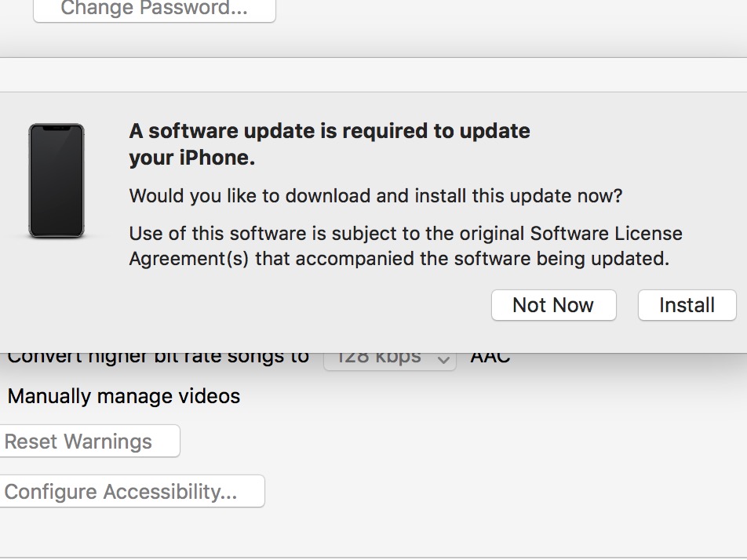Click the notch on the iPhone image
The image size is (747, 560).
pos(56,127)
